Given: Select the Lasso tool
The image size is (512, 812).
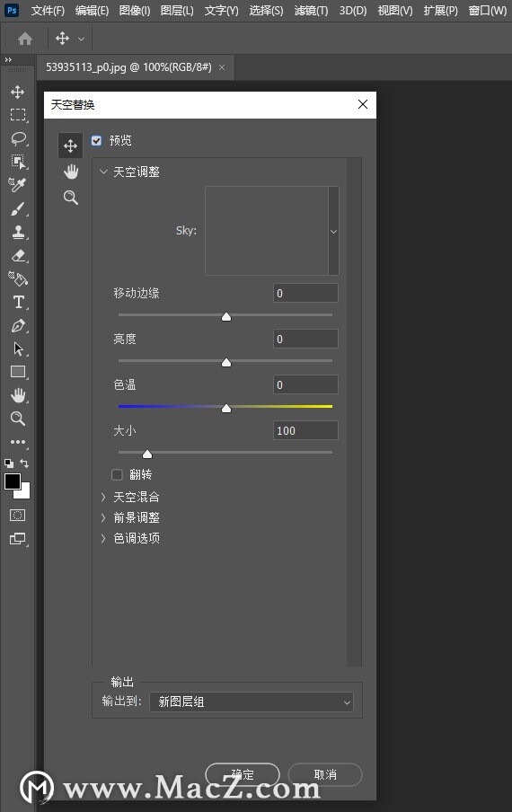Looking at the screenshot, I should click(x=18, y=138).
